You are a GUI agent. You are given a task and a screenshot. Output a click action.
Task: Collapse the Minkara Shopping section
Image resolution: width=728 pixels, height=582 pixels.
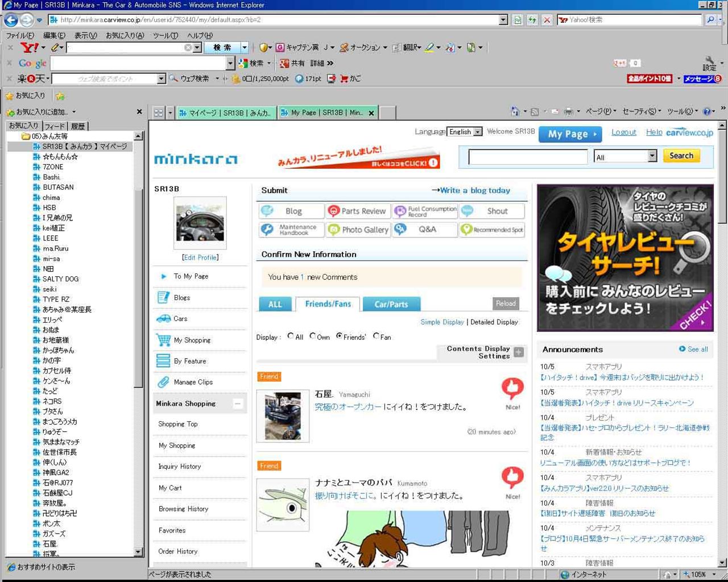tap(238, 404)
